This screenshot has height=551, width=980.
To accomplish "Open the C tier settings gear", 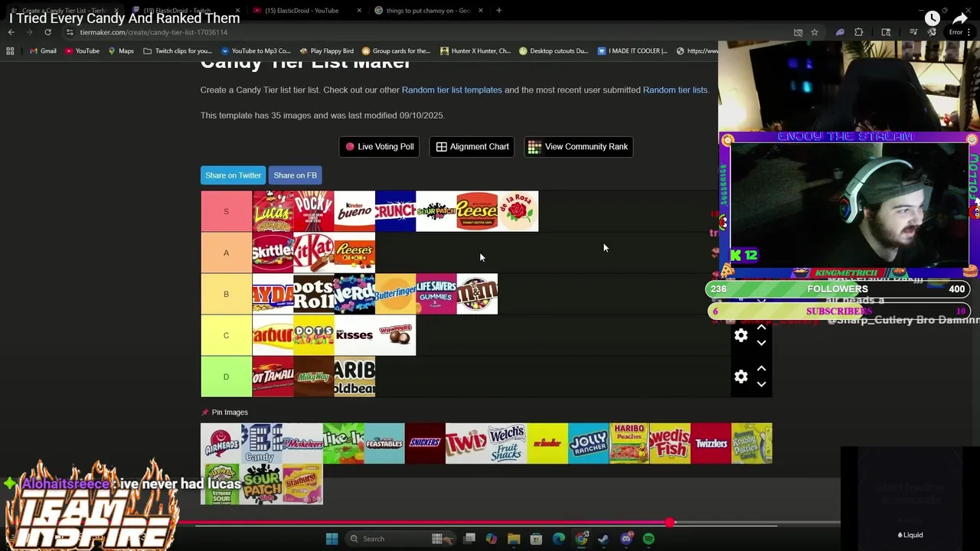I will [x=740, y=335].
